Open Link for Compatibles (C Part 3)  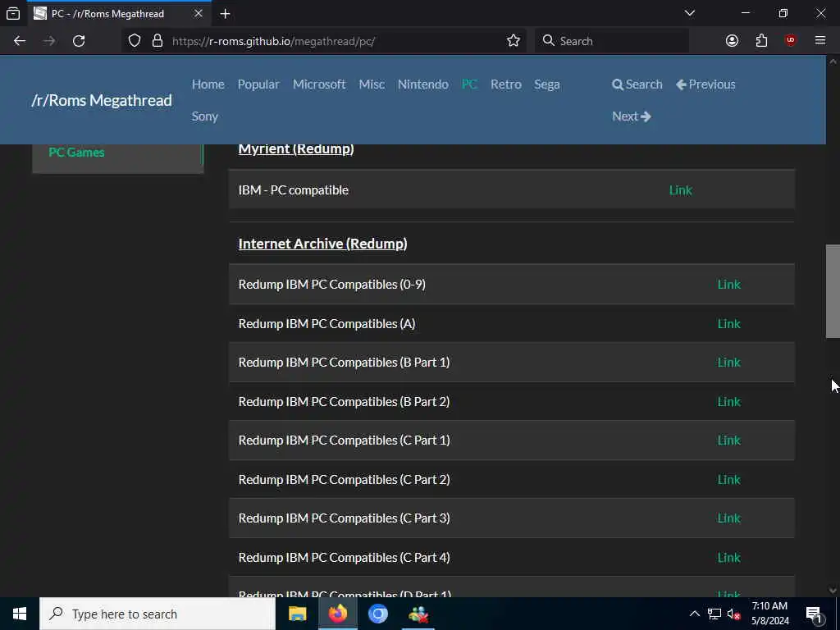point(728,518)
